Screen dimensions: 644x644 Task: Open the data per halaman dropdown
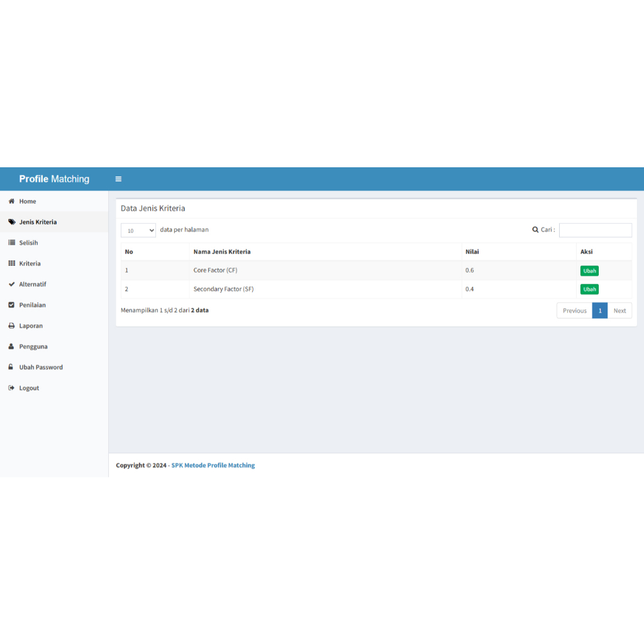pos(138,230)
